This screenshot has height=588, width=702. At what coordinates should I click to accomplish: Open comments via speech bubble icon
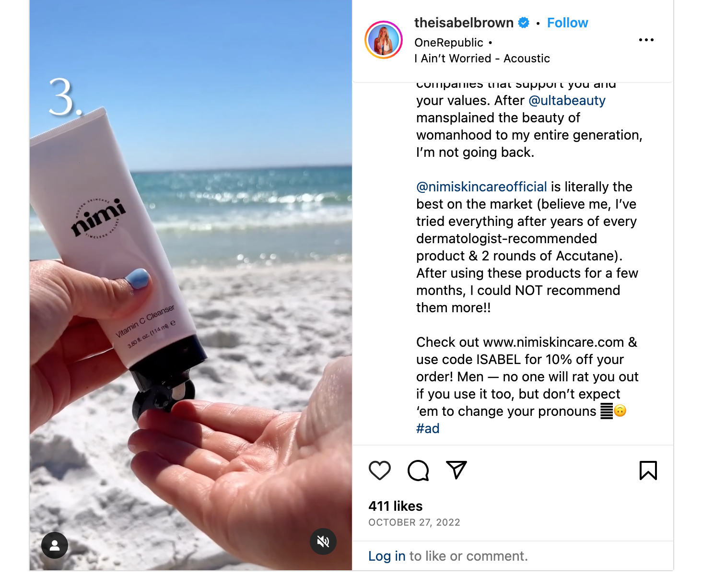pos(418,470)
